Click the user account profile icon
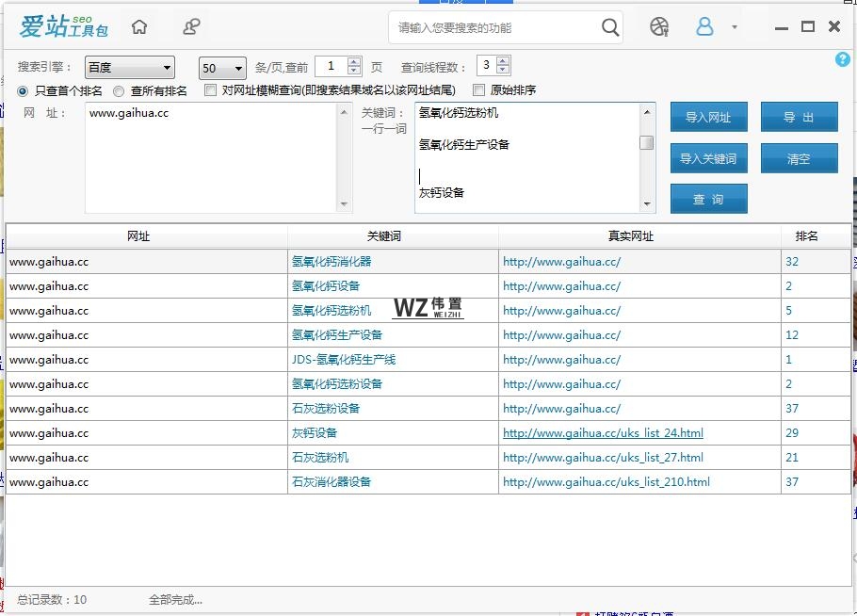The width and height of the screenshot is (857, 616). (704, 27)
